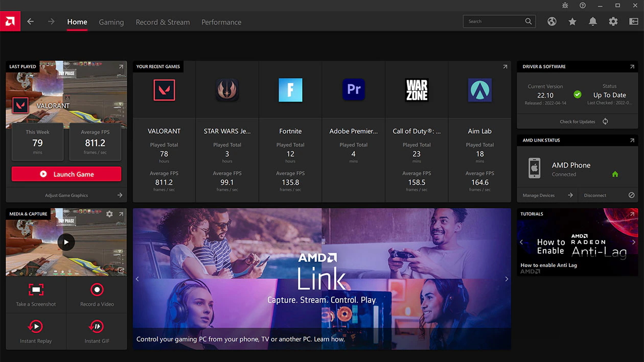
Task: Click the favorites star icon
Action: click(572, 21)
